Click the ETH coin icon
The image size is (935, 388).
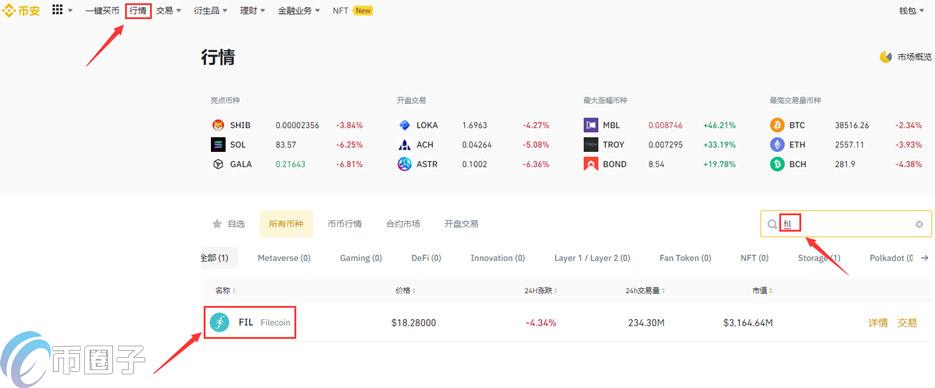[x=777, y=144]
